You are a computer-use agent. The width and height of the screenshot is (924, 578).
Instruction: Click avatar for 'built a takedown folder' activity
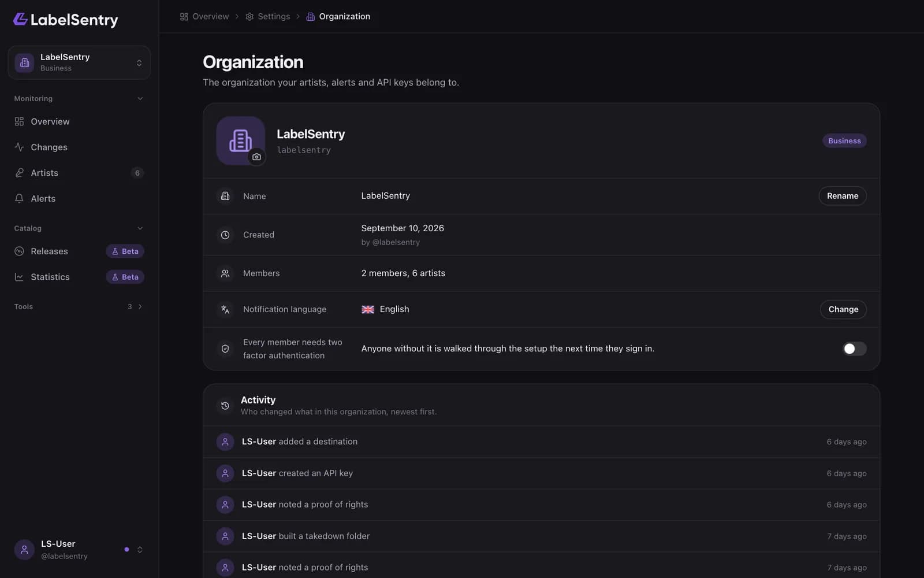tap(225, 536)
